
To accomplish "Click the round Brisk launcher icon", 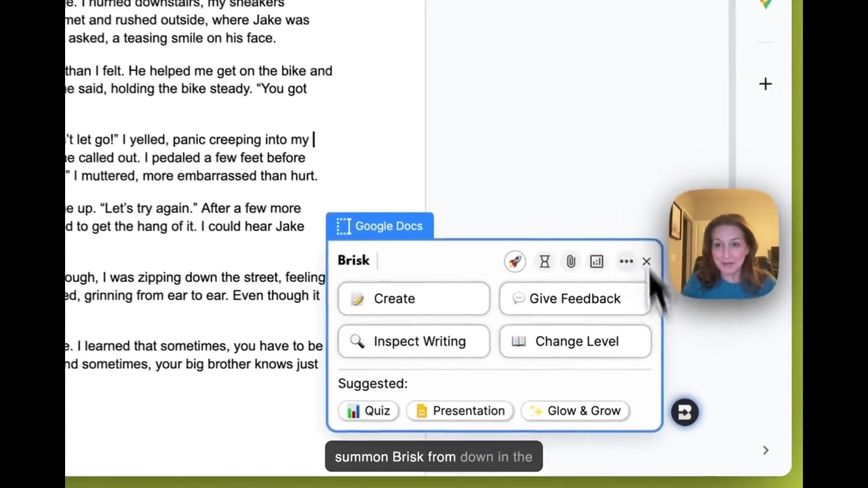I will pos(684,412).
